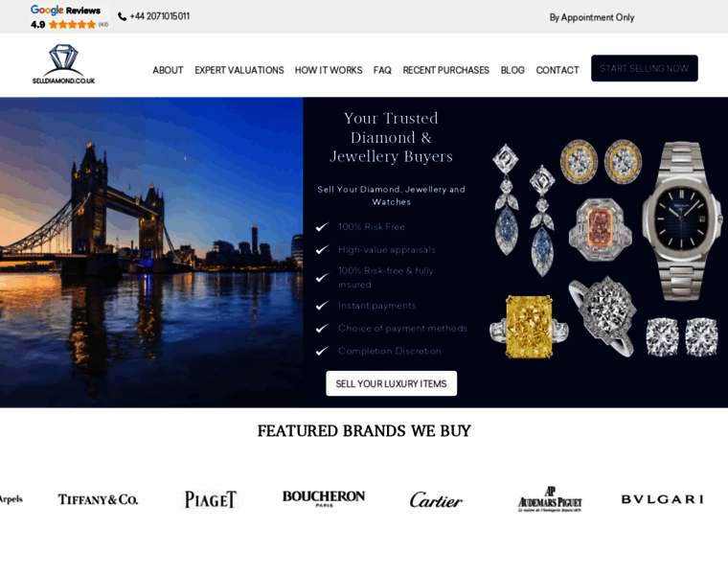Click the Tower Bridge hero image
Image resolution: width=728 pixels, height=575 pixels.
tap(151, 252)
